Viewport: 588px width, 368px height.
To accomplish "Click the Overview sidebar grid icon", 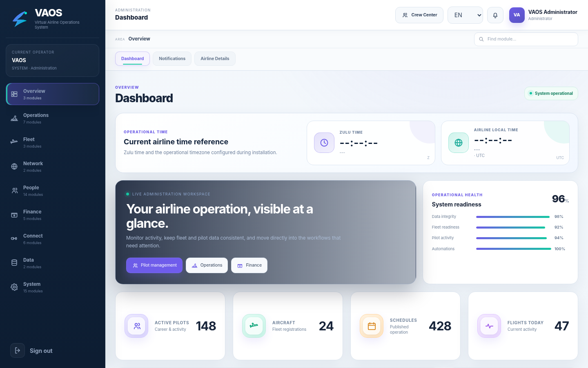I will point(14,94).
